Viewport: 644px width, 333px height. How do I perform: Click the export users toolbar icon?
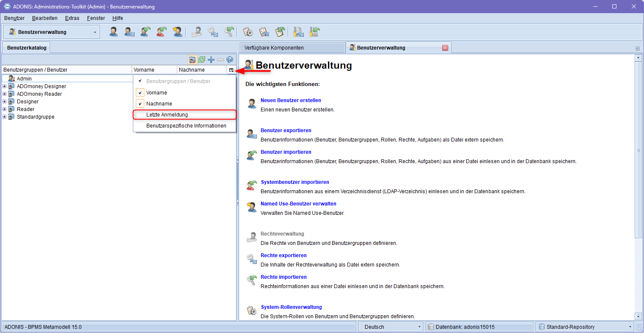pos(129,32)
